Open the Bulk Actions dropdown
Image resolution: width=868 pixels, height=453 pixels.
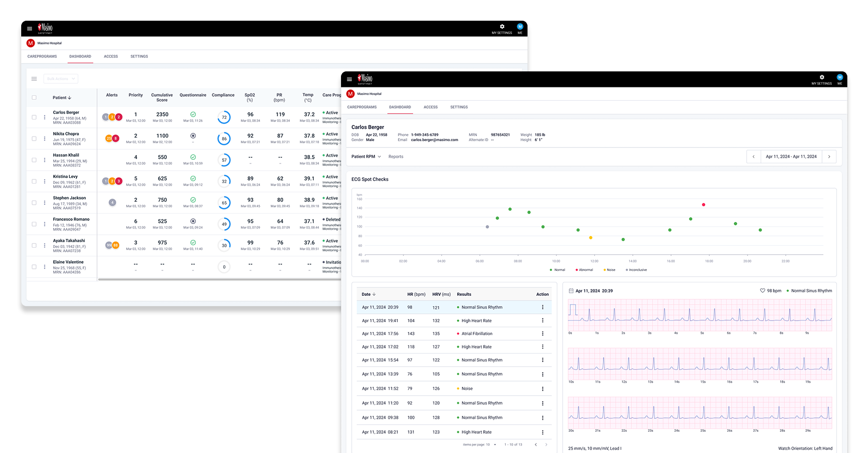tap(60, 79)
